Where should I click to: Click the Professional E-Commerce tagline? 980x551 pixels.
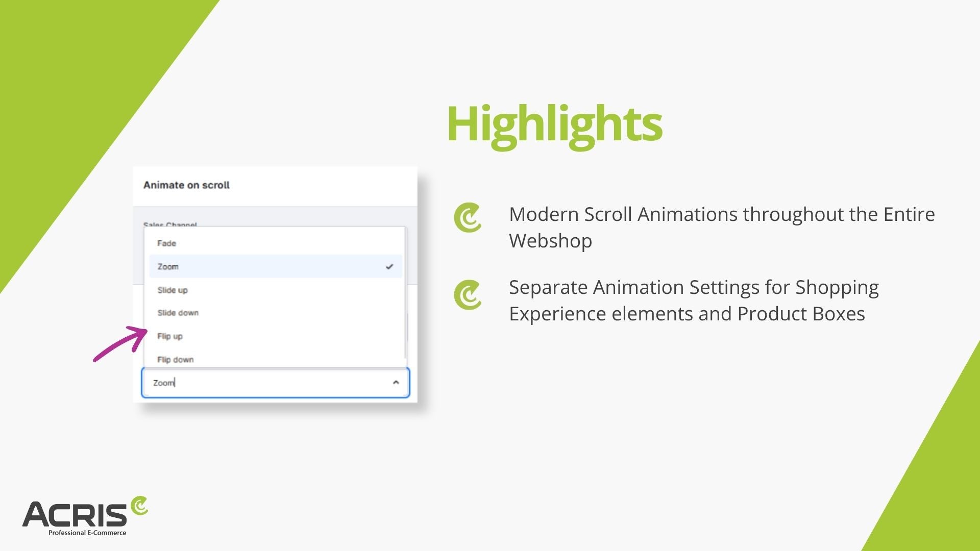pos(87,533)
